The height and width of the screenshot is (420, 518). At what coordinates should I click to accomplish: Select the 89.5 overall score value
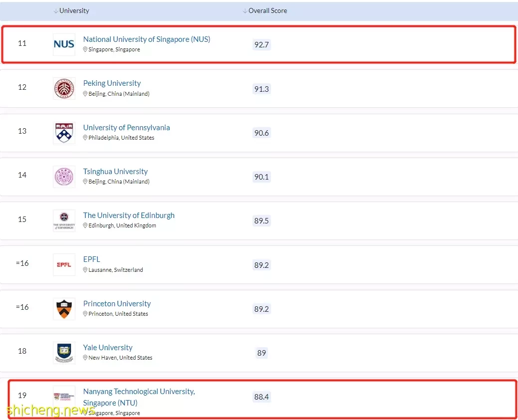click(x=261, y=220)
